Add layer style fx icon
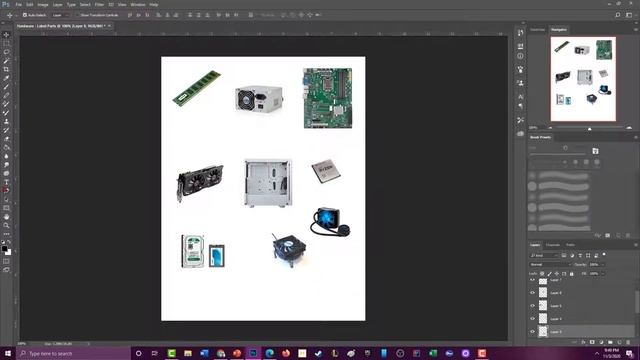640x360 pixels. tap(583, 342)
